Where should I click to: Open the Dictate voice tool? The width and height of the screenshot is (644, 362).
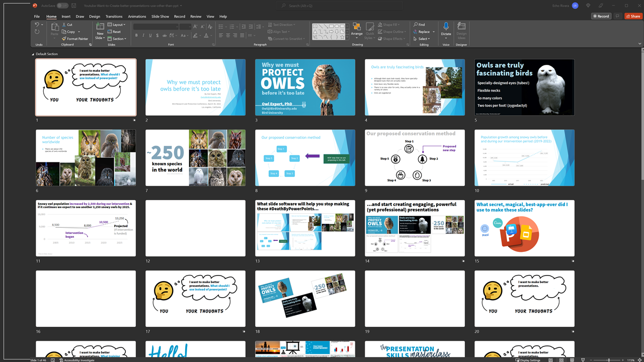[446, 30]
